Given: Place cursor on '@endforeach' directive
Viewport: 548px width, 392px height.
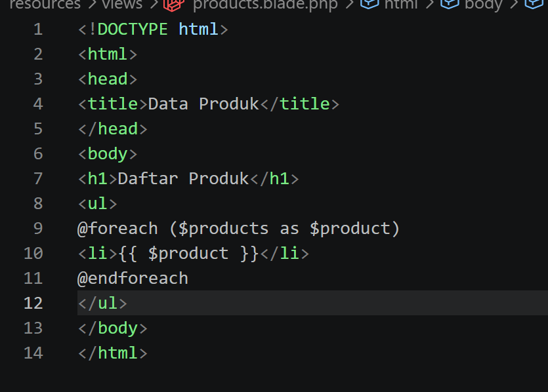Looking at the screenshot, I should [133, 278].
